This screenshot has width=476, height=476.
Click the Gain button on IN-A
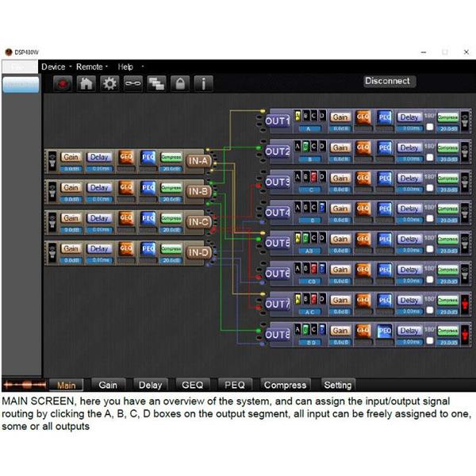pyautogui.click(x=71, y=157)
